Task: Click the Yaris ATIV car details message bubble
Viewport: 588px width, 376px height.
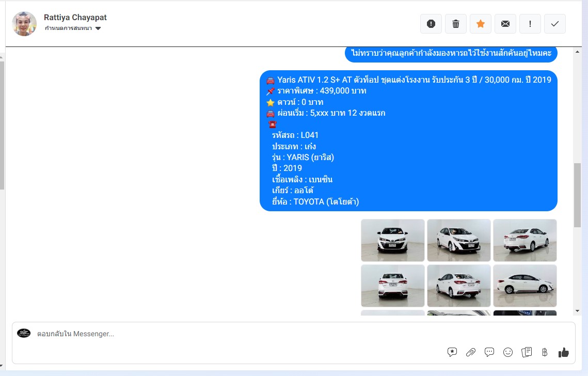Action: pyautogui.click(x=408, y=140)
